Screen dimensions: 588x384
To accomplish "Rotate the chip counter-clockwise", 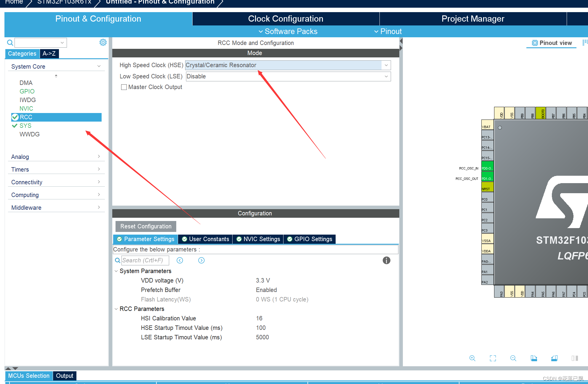I will 554,358.
